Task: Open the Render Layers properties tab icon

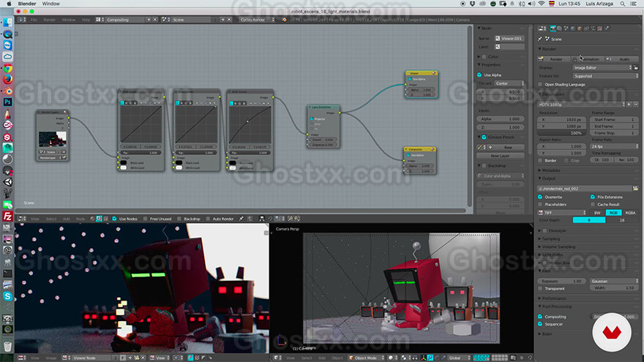Action: [559, 29]
